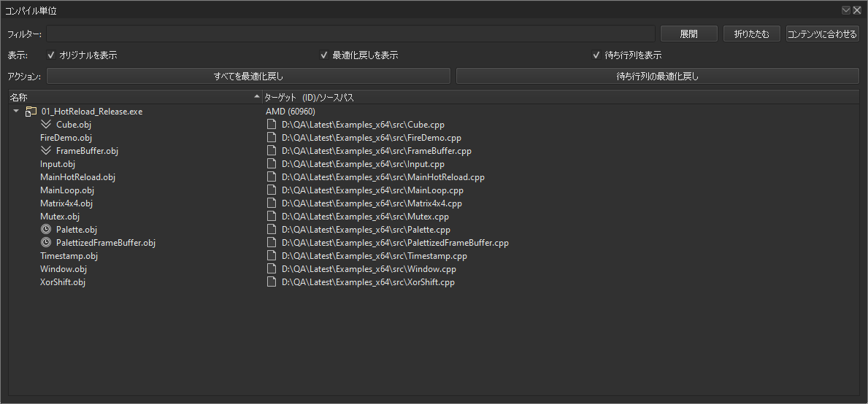Click the file icon for Palette.cpp path
868x404 pixels.
pyautogui.click(x=272, y=230)
